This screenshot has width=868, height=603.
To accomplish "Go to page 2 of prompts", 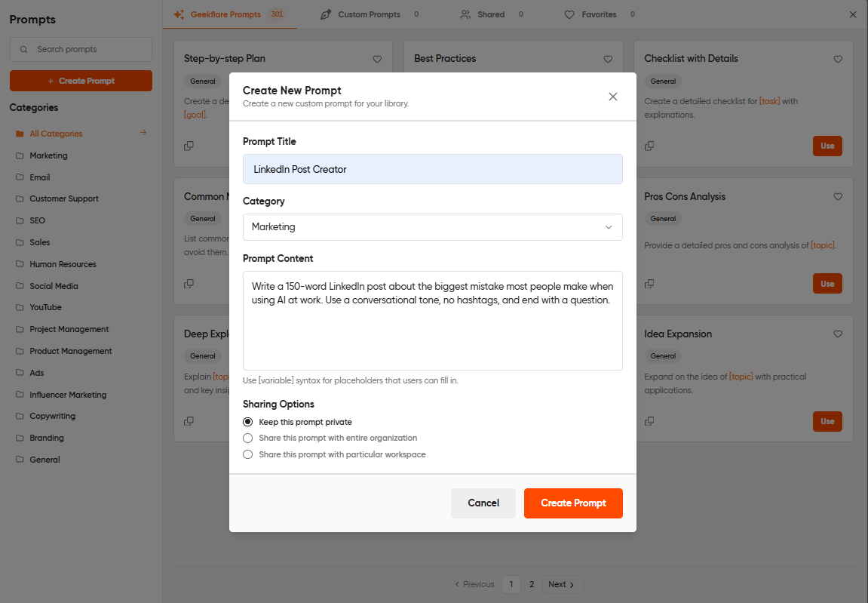I will tap(532, 583).
